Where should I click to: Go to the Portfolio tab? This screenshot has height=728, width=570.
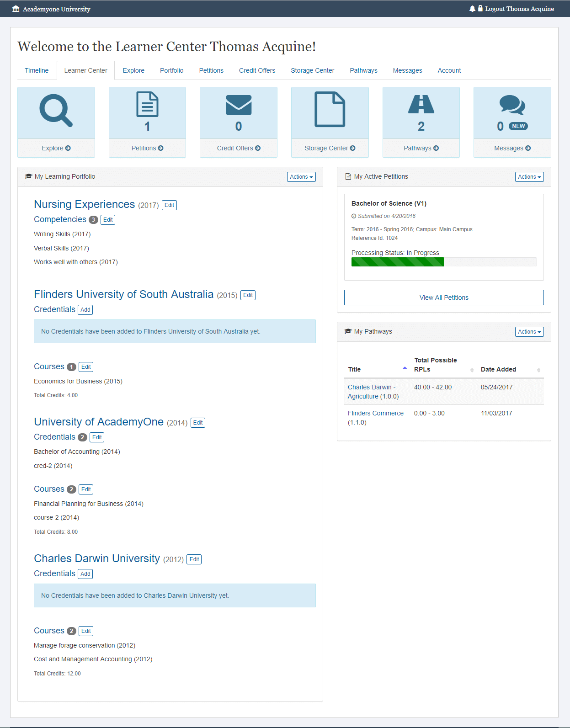[x=172, y=70]
